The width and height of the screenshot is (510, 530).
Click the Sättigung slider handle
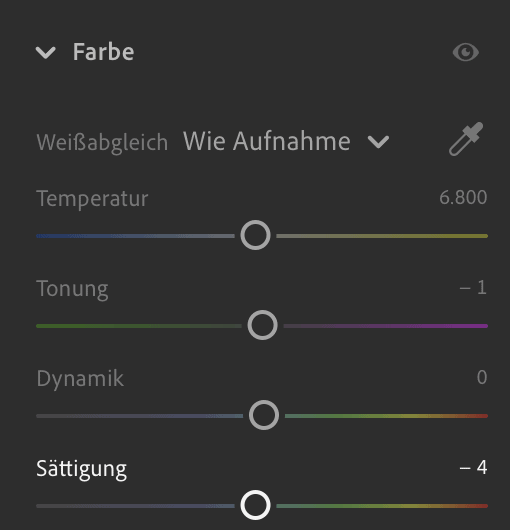[x=256, y=505]
